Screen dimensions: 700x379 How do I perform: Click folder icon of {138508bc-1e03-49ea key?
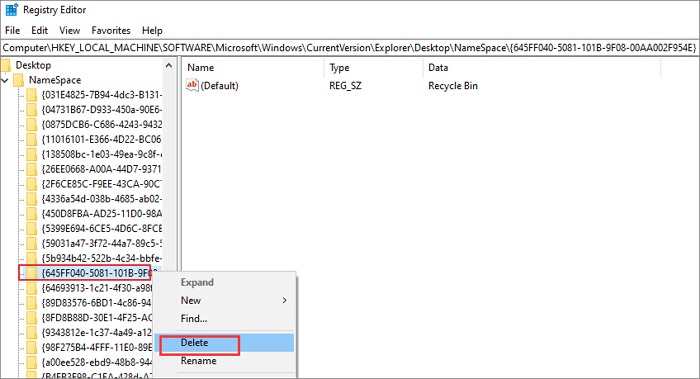[x=31, y=154]
